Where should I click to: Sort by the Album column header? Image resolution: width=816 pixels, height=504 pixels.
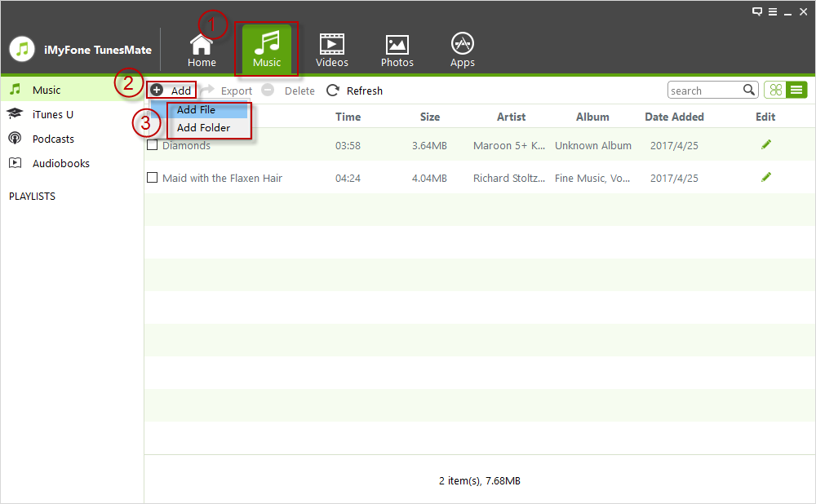click(x=592, y=117)
